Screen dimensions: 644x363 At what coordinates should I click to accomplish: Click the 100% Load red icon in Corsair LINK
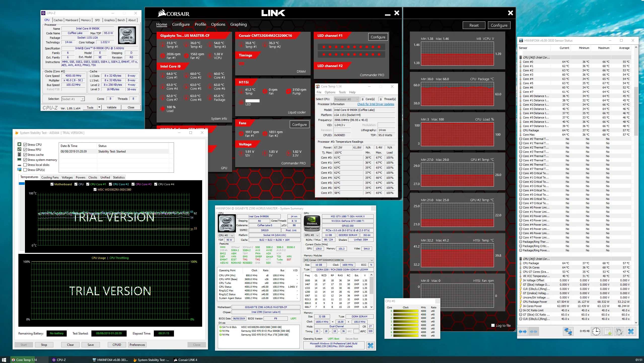click(163, 109)
